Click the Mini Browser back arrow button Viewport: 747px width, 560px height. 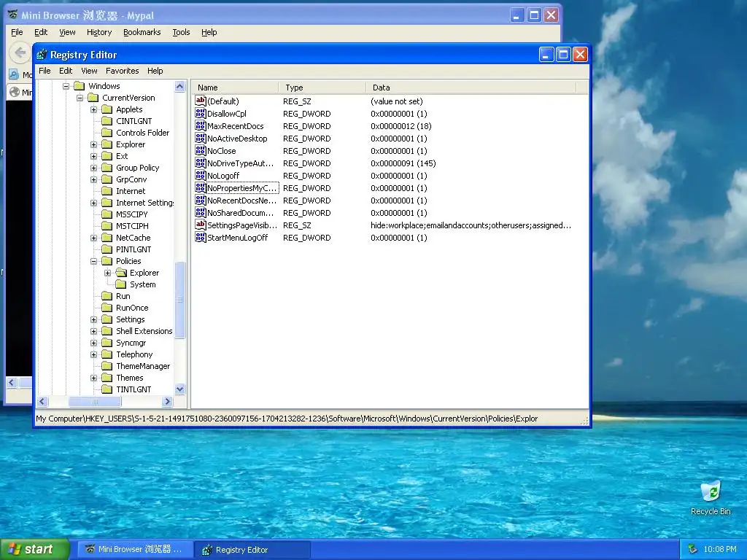pos(20,52)
